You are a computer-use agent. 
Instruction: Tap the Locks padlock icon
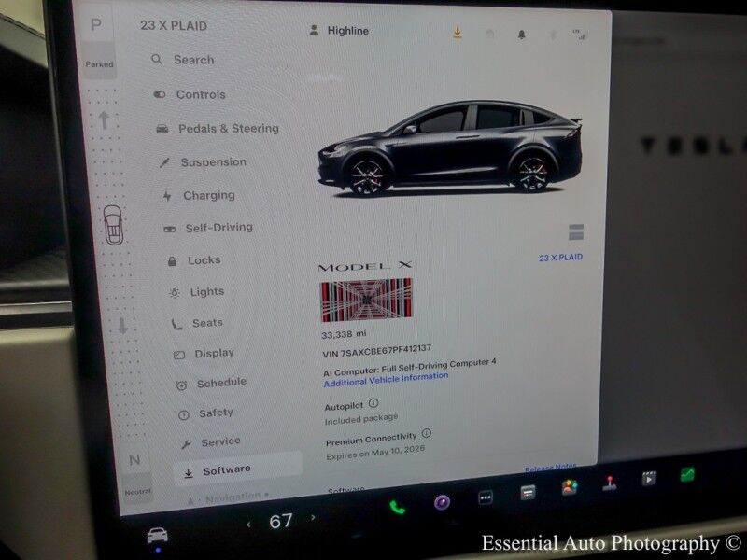[x=172, y=261]
